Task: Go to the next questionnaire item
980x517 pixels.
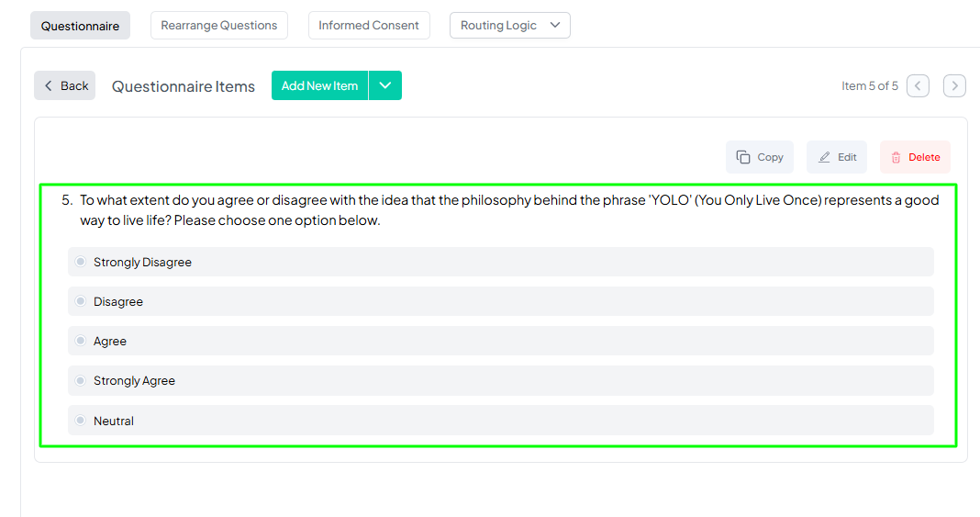Action: pyautogui.click(x=954, y=85)
